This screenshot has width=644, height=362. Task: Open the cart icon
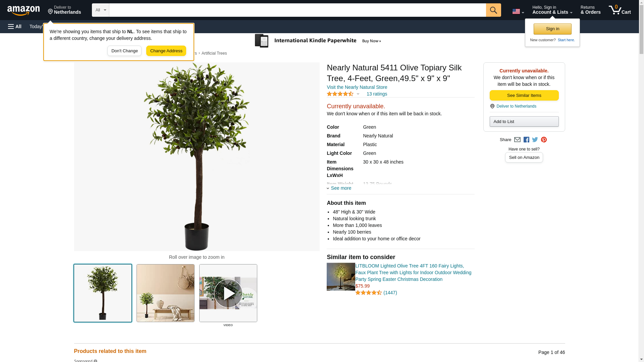[620, 10]
